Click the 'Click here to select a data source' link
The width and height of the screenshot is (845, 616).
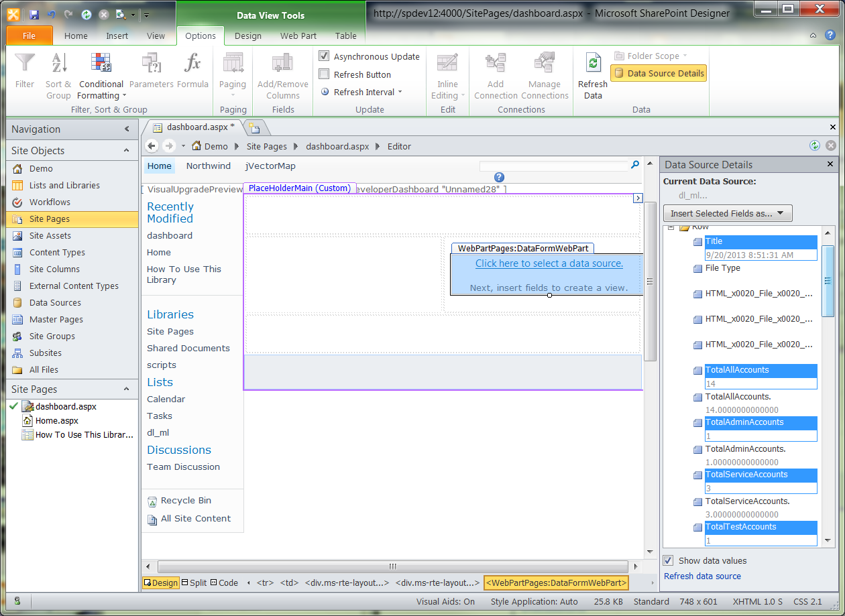pyautogui.click(x=549, y=263)
